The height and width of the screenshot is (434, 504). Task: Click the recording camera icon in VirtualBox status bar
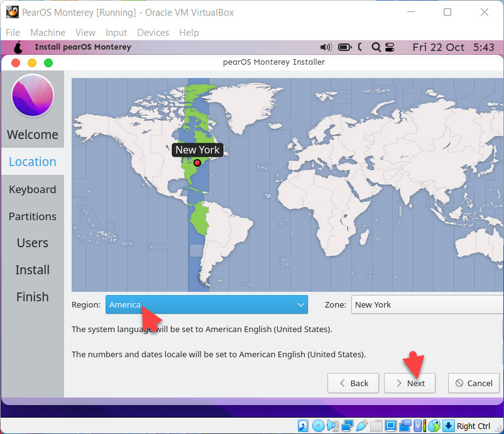point(405,426)
